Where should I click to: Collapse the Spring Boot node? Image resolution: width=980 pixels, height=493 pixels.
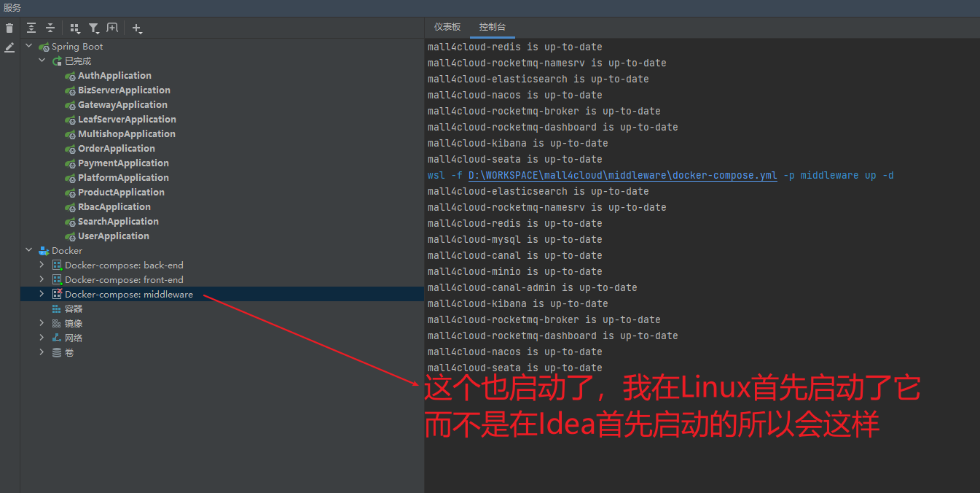point(29,46)
